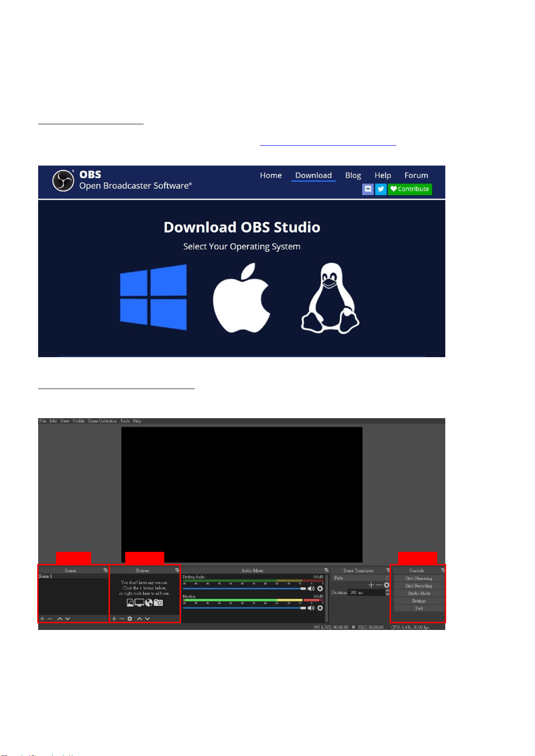The height and width of the screenshot is (756, 535).
Task: Click Start Streaming in Controls
Action: [x=419, y=578]
